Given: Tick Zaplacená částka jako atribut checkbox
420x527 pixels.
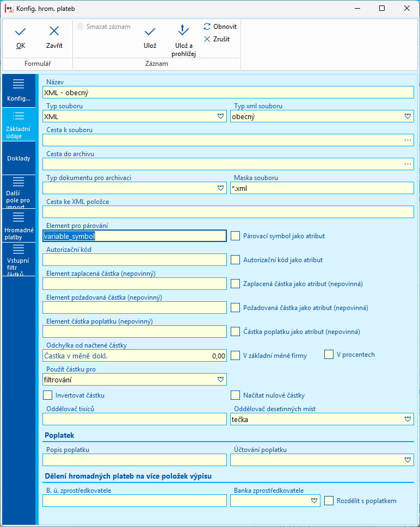Looking at the screenshot, I should [x=235, y=284].
